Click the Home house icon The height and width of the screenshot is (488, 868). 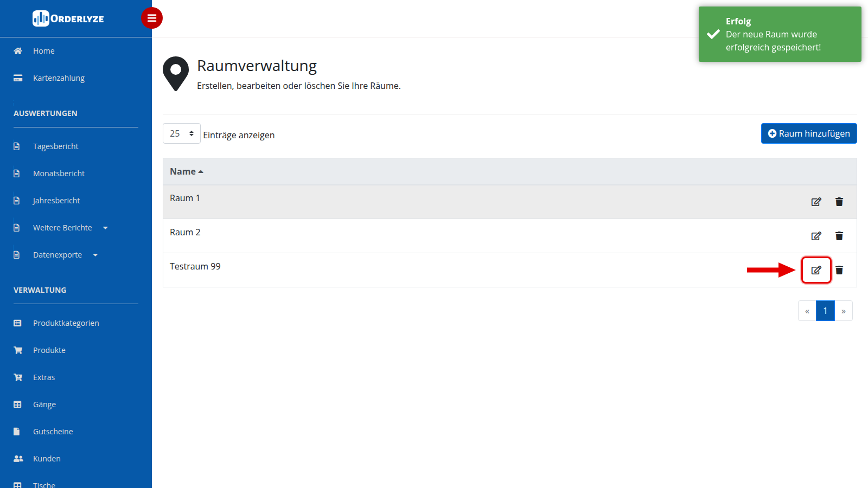pyautogui.click(x=18, y=51)
